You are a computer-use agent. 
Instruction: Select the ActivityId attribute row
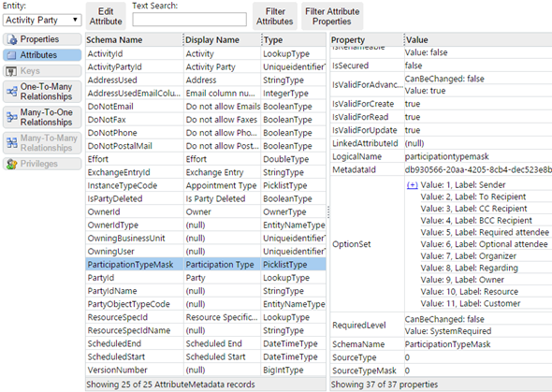(206, 53)
